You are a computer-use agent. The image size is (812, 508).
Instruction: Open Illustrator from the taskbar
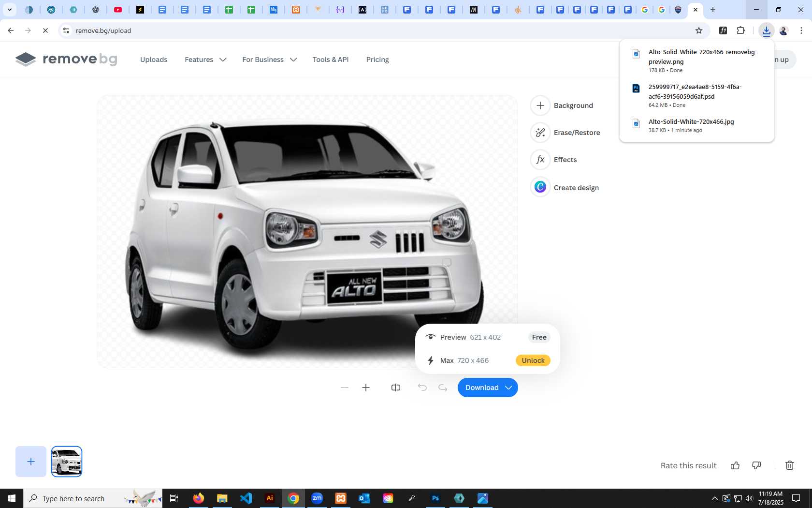(x=270, y=498)
